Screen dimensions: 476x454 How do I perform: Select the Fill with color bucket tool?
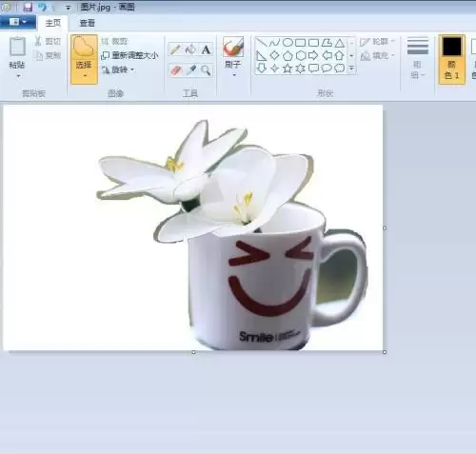(190, 49)
